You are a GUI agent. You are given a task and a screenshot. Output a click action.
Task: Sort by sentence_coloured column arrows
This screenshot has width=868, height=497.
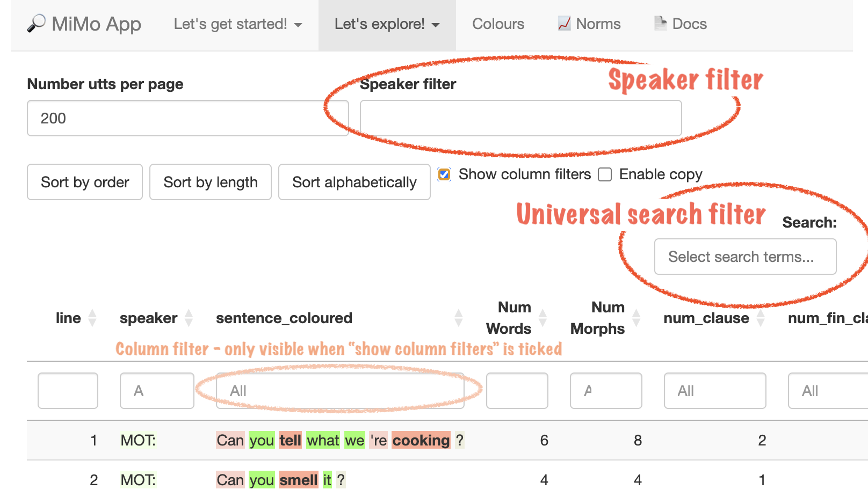(x=458, y=318)
